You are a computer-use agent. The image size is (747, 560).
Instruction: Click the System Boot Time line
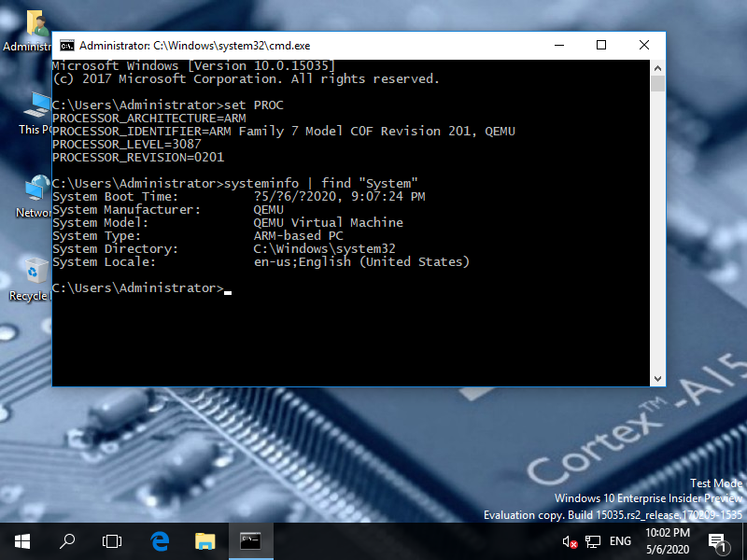point(239,197)
